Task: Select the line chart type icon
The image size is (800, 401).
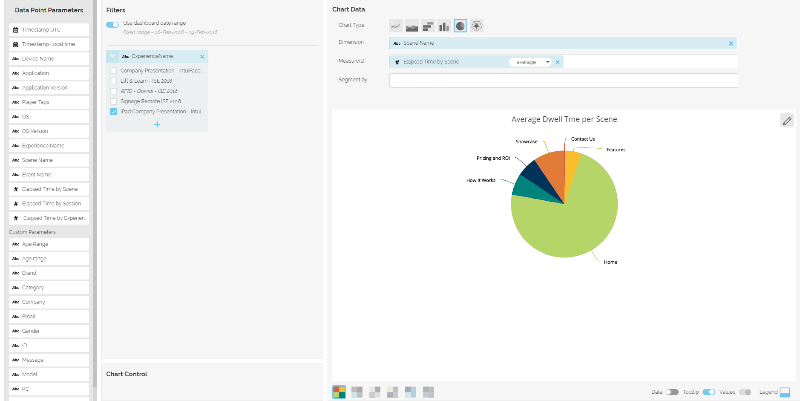Action: tap(395, 26)
